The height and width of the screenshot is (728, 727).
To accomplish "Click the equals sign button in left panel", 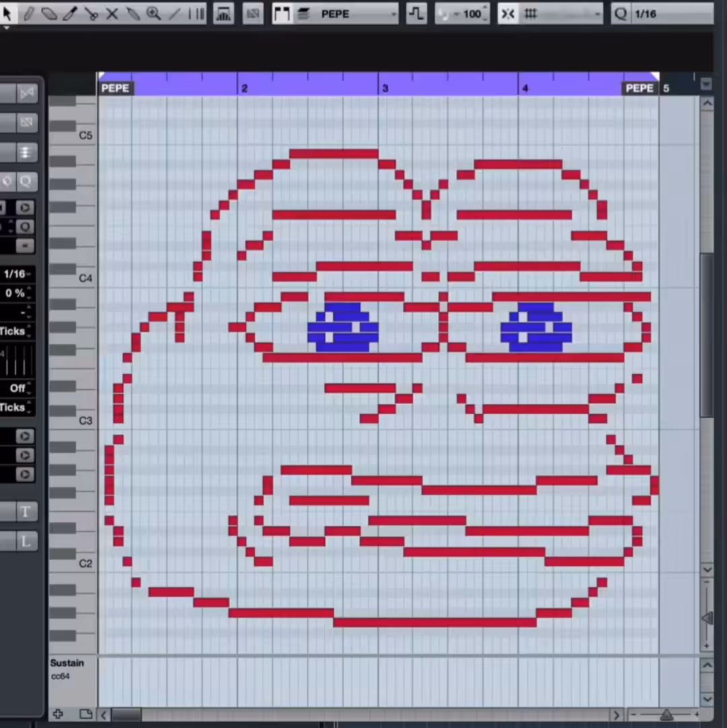I will point(25,246).
